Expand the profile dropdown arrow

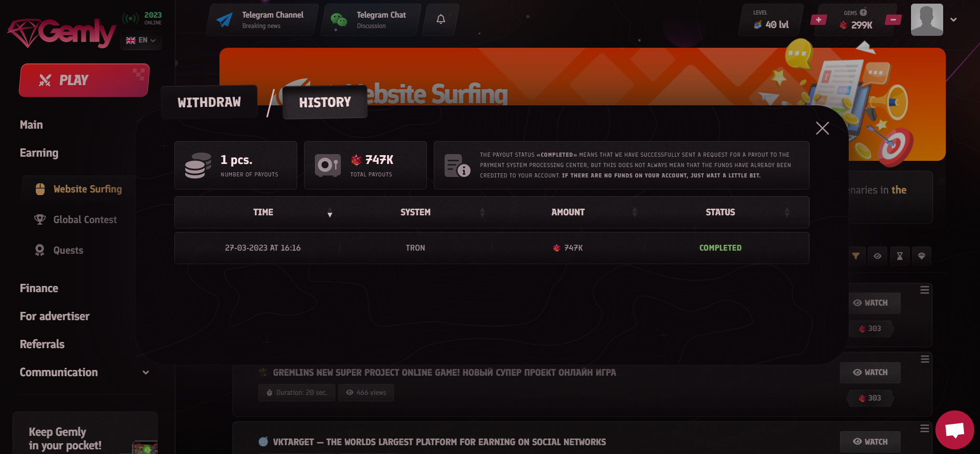(x=954, y=20)
